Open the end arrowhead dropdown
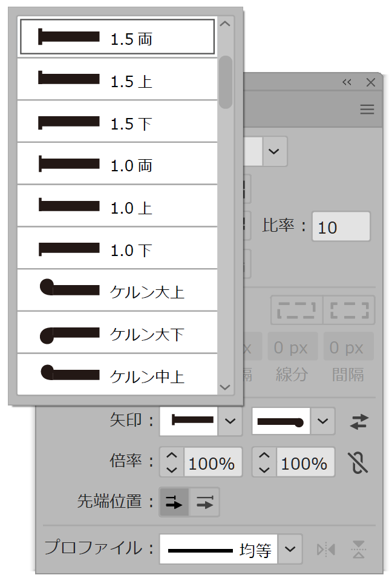This screenshot has height=578, width=392. 323,421
